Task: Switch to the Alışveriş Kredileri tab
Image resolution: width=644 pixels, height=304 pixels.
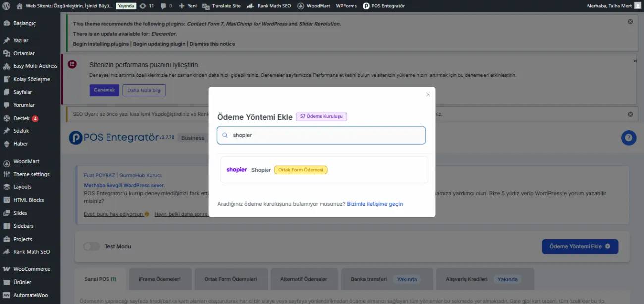Action: coord(485,279)
